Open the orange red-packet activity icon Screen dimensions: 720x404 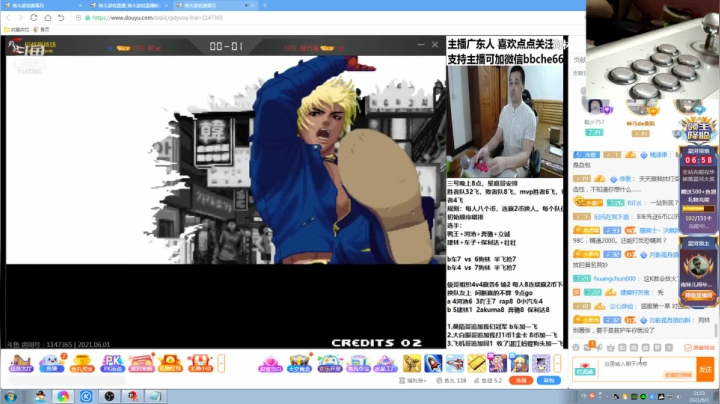(x=170, y=364)
